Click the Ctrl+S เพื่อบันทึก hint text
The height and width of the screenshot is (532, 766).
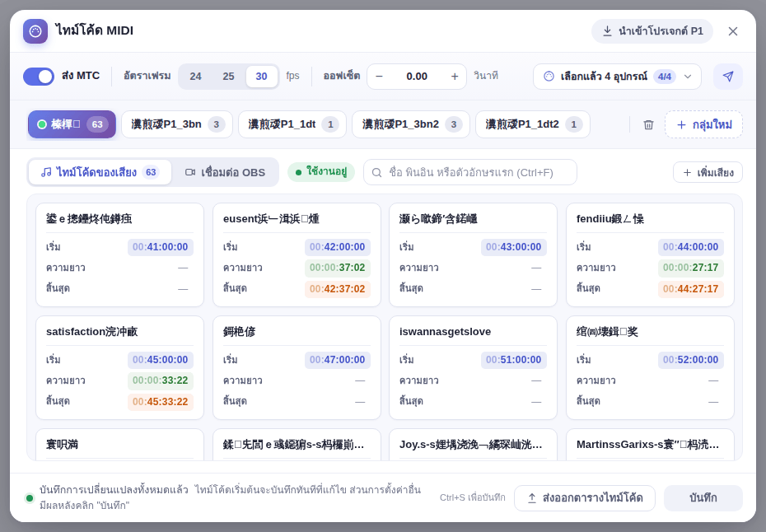[473, 497]
